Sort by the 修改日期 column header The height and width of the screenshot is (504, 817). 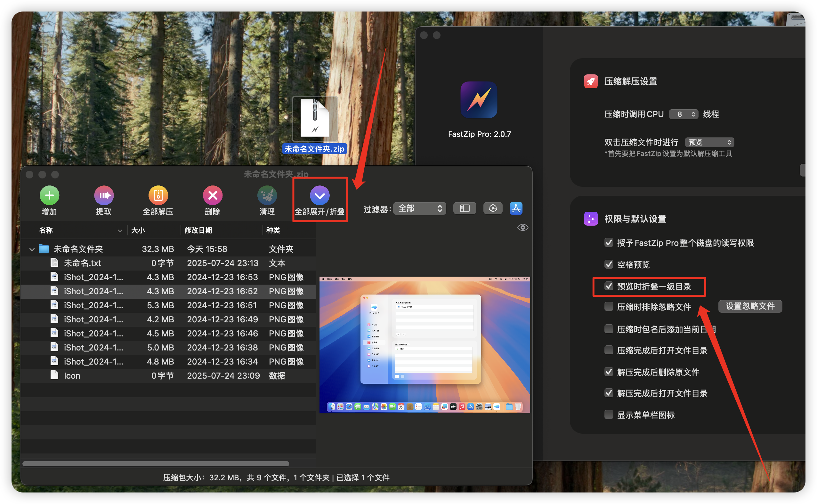click(198, 230)
